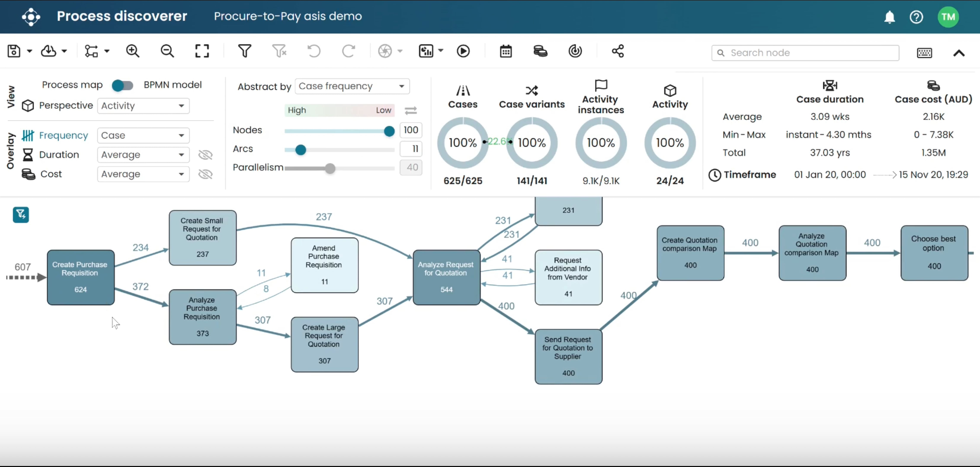Click the filter funnel icon in toolbar

245,51
